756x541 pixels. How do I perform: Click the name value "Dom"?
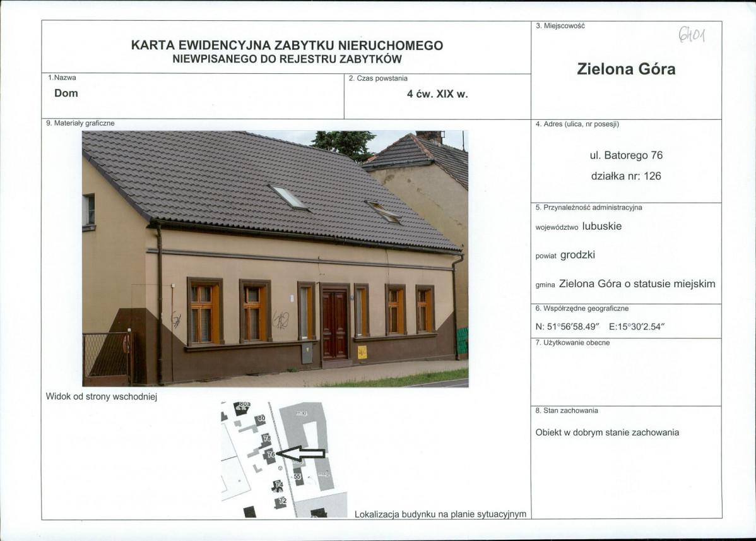pyautogui.click(x=66, y=93)
